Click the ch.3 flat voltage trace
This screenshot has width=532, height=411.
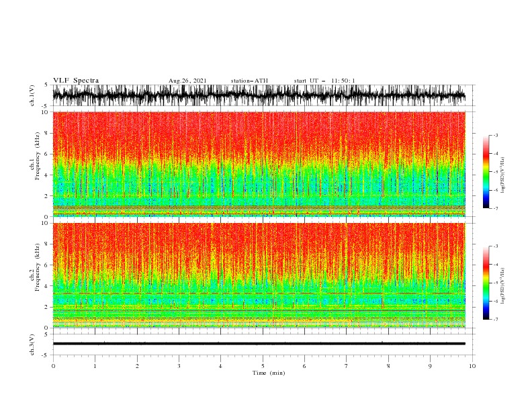click(x=259, y=344)
